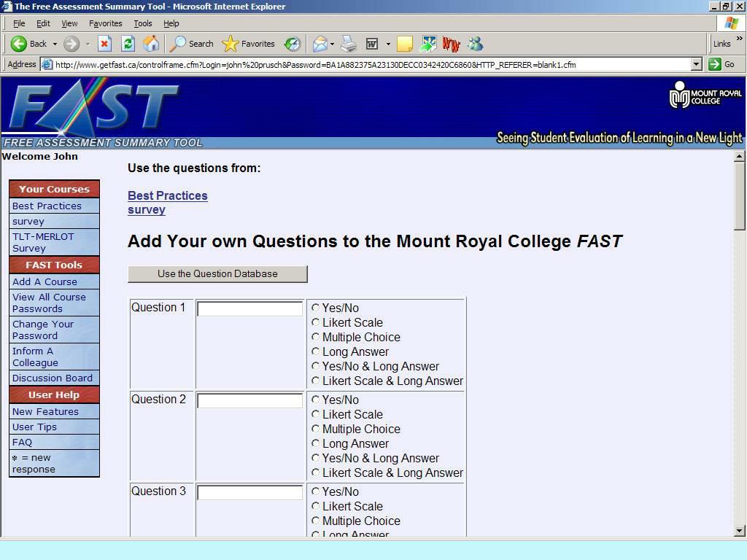Open the Tools menu
747x560 pixels.
pos(142,23)
